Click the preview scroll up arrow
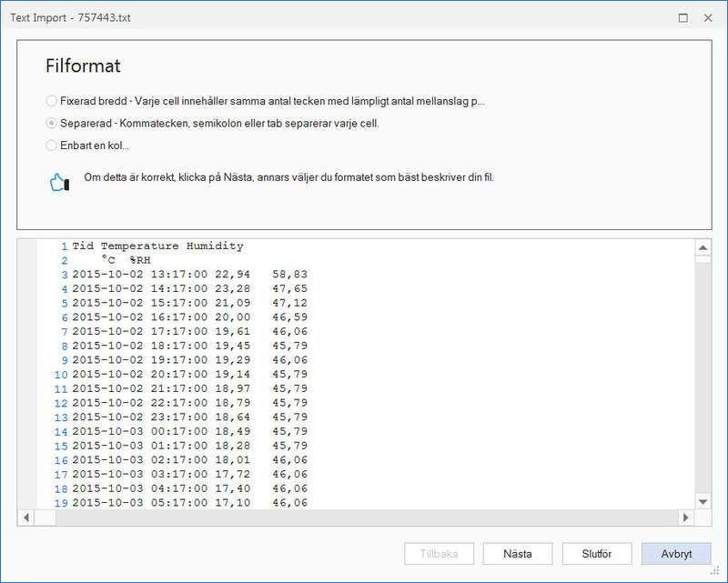Viewport: 728px width, 583px height. click(x=703, y=247)
